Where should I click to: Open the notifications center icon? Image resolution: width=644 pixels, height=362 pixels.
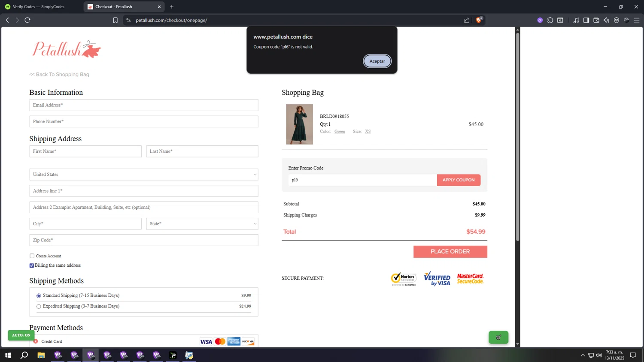tap(633, 355)
